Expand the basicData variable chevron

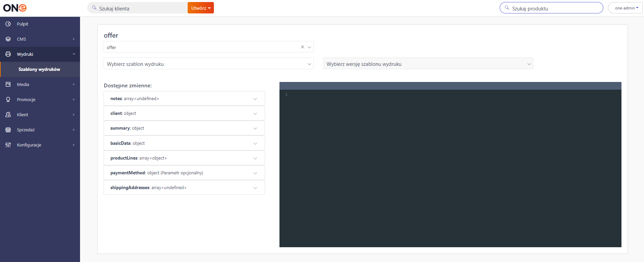(x=255, y=143)
